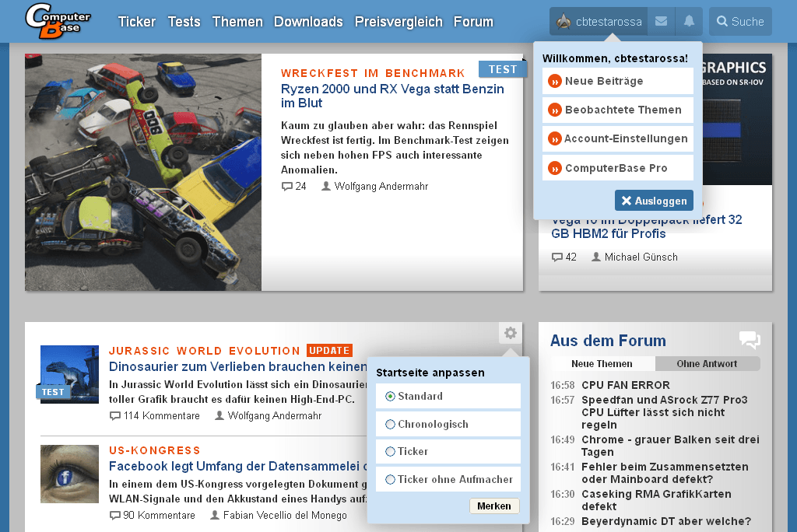Screen dimensions: 797x532
Task: Open the Forum menu item
Action: [x=473, y=22]
